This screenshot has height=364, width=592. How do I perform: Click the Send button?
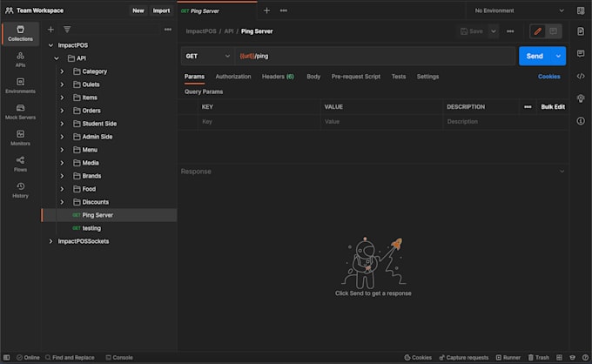coord(535,56)
